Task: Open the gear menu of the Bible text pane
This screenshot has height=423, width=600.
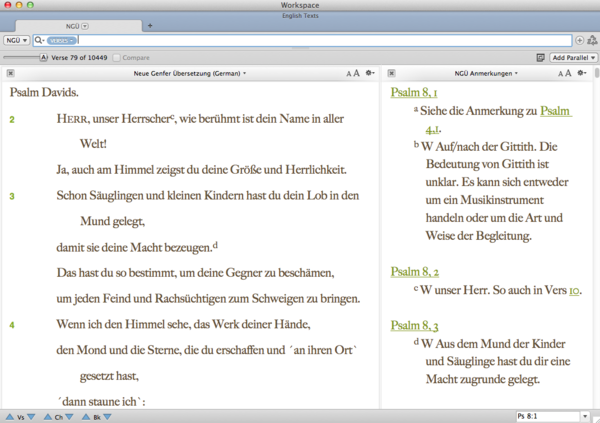Action: [370, 74]
